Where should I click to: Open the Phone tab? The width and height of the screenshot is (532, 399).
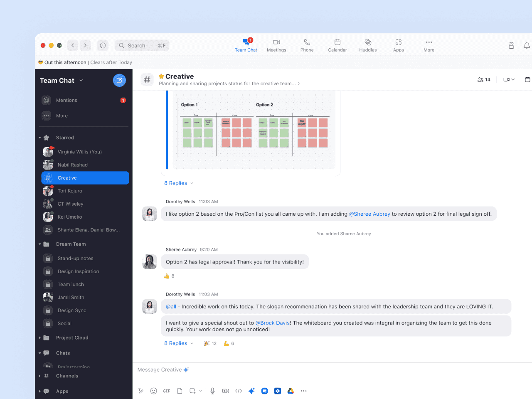(307, 45)
